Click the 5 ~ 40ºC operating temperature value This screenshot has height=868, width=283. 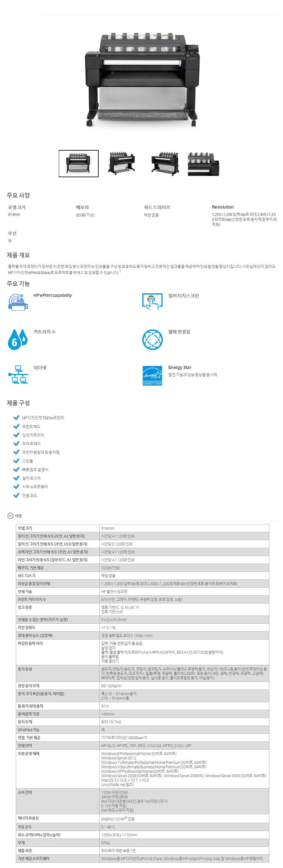coord(108,827)
